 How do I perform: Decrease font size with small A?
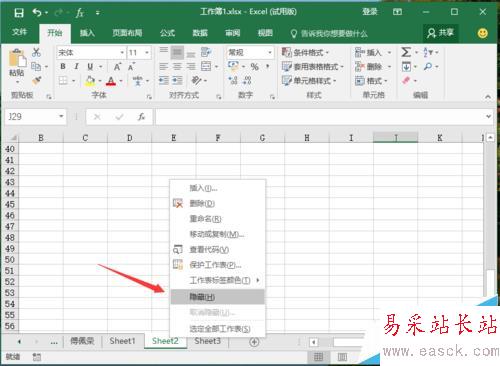pyautogui.click(x=131, y=67)
